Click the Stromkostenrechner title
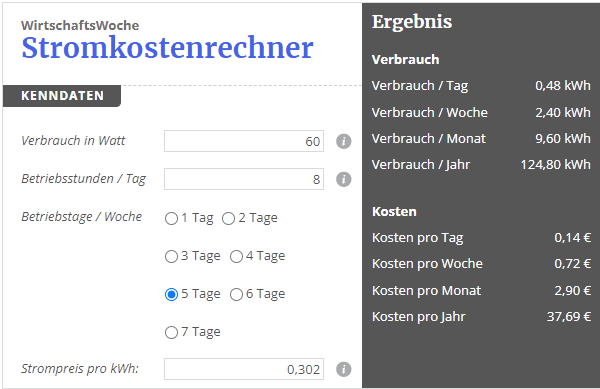 (x=167, y=48)
